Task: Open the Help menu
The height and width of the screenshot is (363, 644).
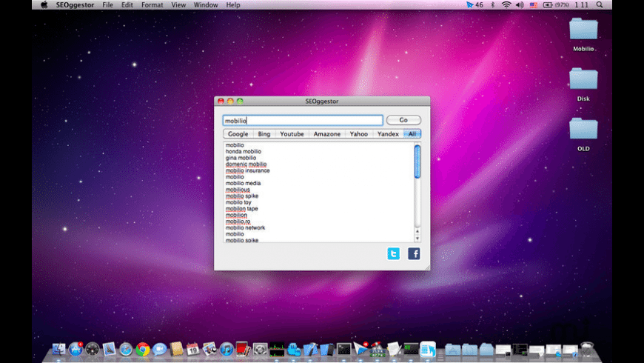Action: tap(233, 5)
